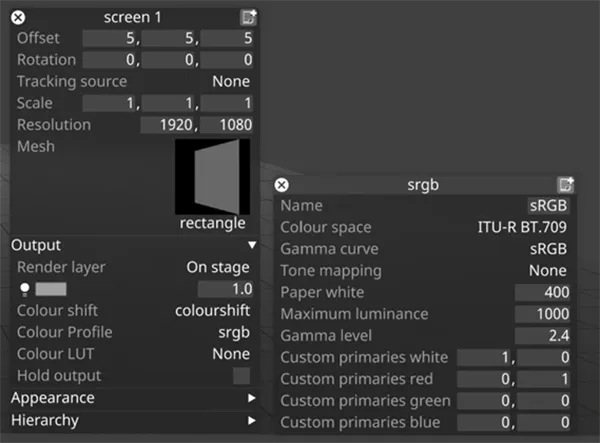Open the colourshift Colour shift selector
Viewport: 600px width, 443px height.
(212, 311)
